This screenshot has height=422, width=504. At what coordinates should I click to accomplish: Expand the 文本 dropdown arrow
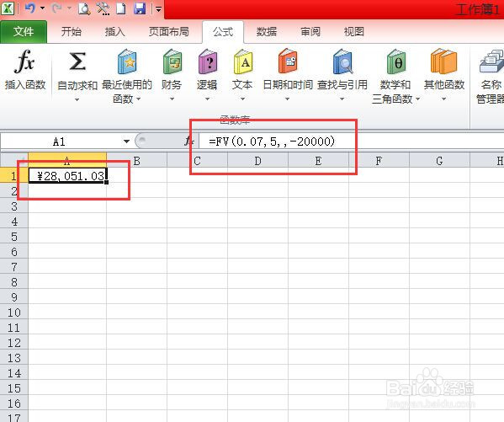tap(242, 99)
